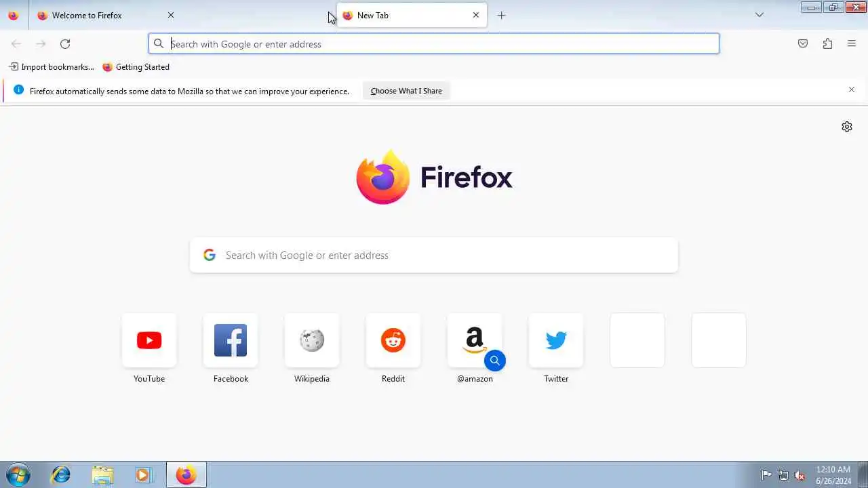Reload the current page
The image size is (868, 488).
65,44
